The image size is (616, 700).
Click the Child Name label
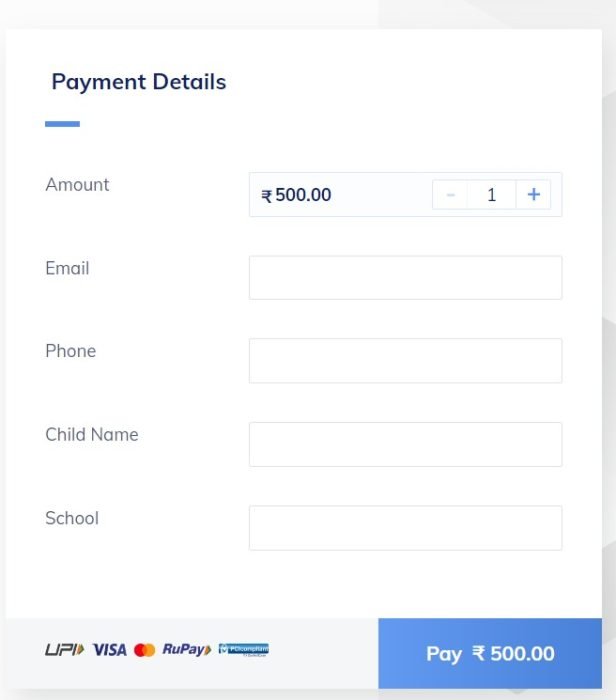92,435
